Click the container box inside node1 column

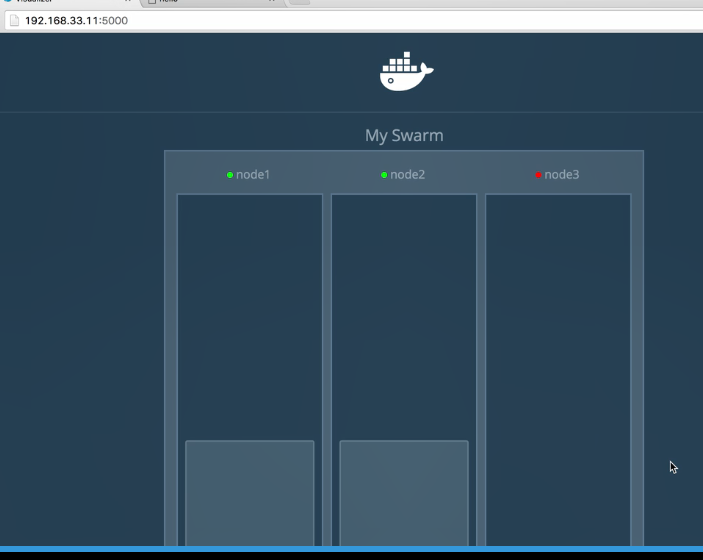[250, 493]
